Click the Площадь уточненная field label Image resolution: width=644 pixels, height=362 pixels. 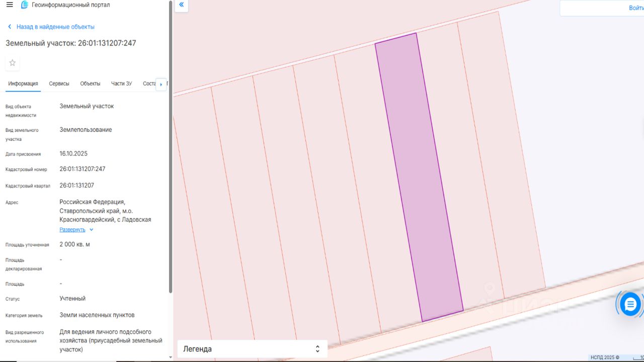pyautogui.click(x=27, y=245)
